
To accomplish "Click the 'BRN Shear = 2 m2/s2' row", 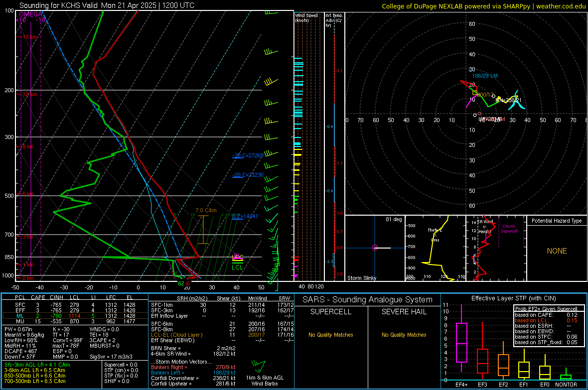I will pos(193,348).
